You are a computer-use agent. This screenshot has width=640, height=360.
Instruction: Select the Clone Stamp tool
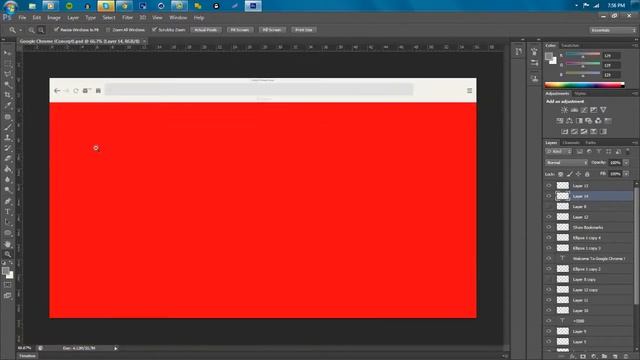point(8,138)
